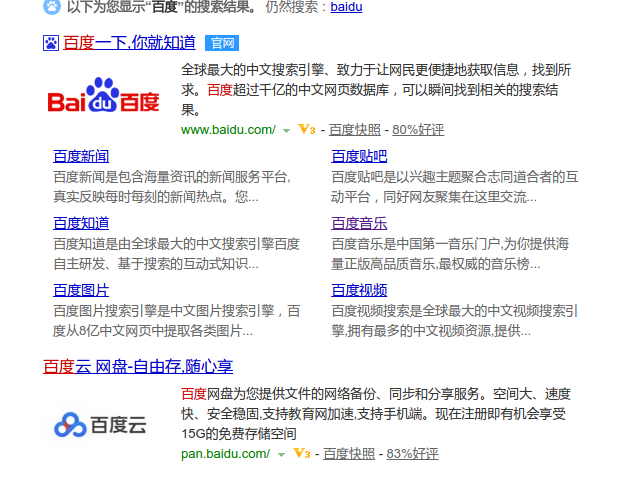Viewport: 640px width, 480px height.
Task: Click the 百度知道是由全球最大的 description text
Action: [x=176, y=254]
